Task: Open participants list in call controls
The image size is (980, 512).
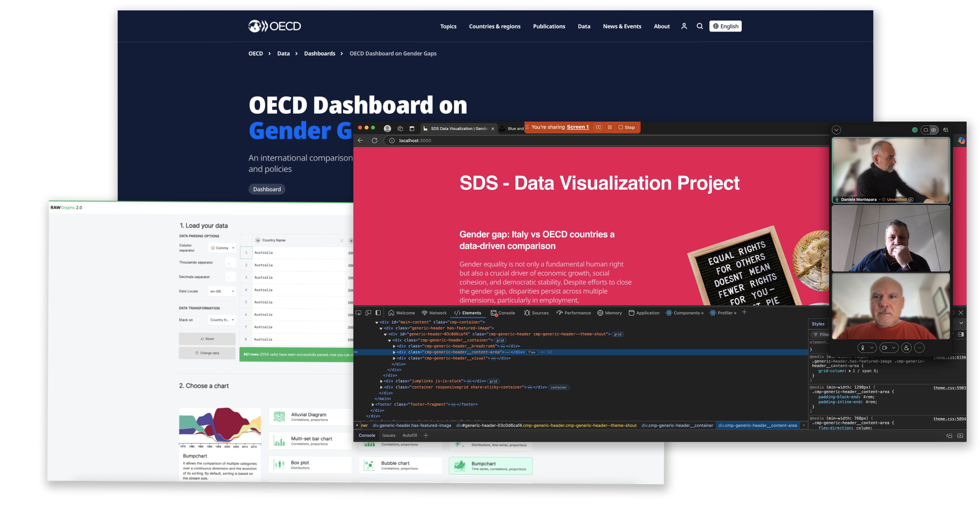Action: [907, 348]
